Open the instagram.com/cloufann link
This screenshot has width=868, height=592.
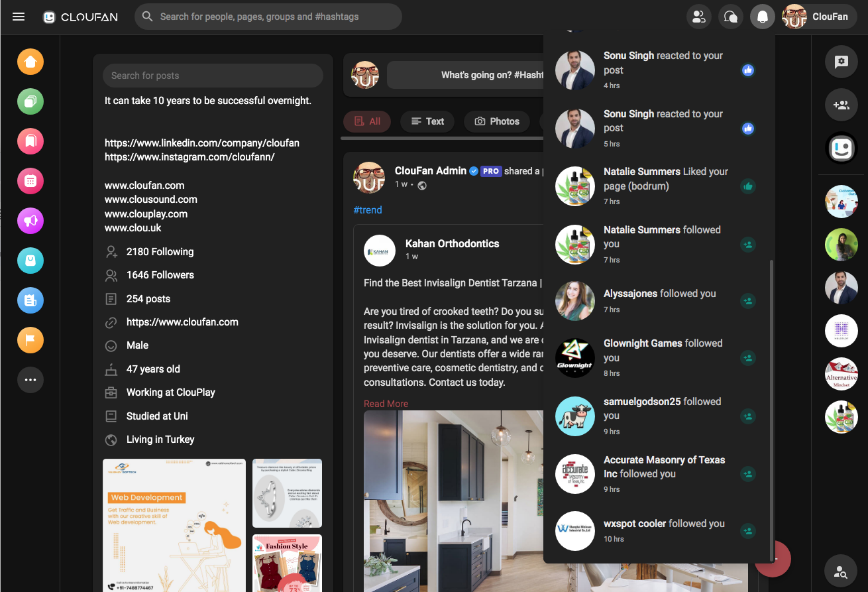190,157
